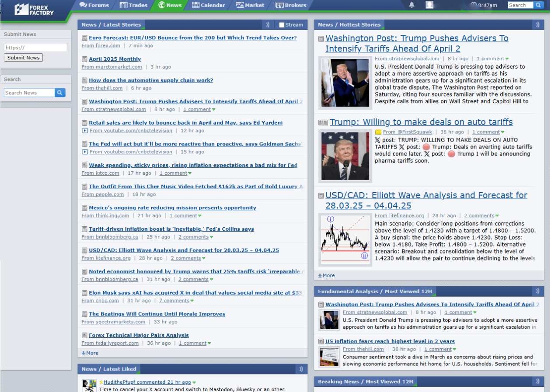Viewport: 551px width, 392px height.
Task: Open large Washington Post Trump Pushes Advisers headline
Action: [x=417, y=43]
